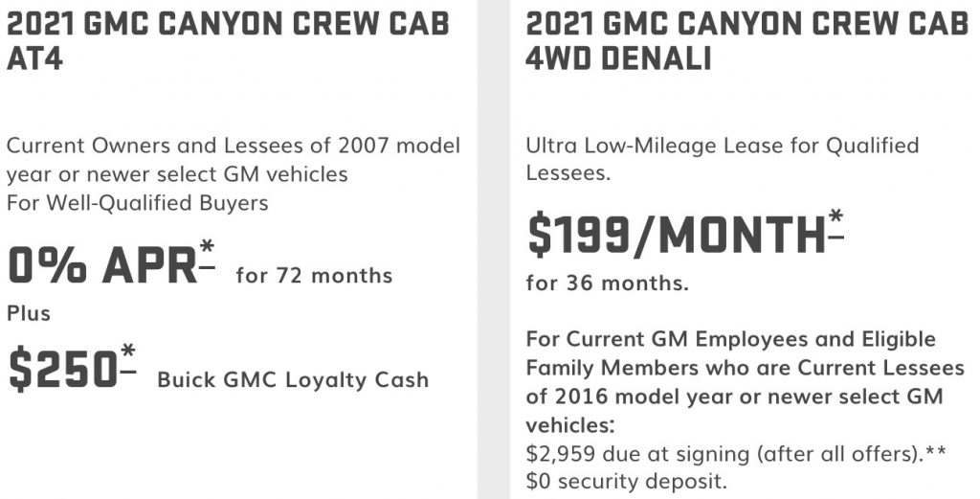980x499 pixels.
Task: Click the Current Owners and Lessees eligibility text
Action: (234, 159)
